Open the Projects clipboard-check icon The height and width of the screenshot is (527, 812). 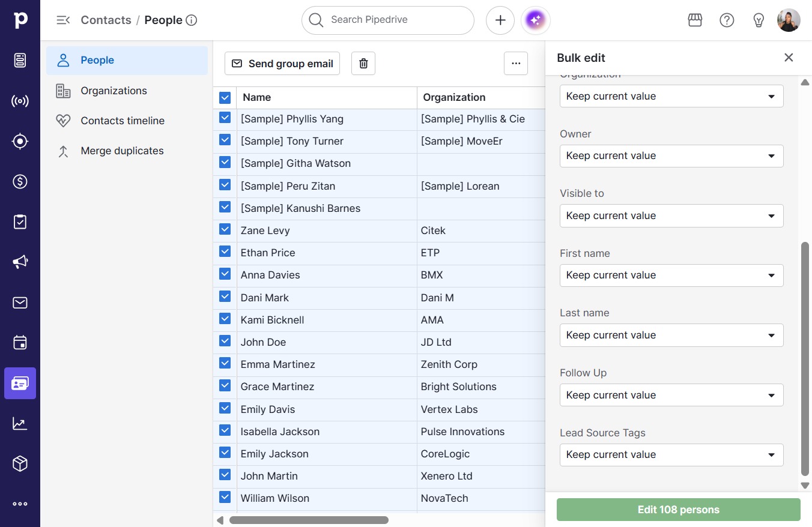pyautogui.click(x=20, y=221)
